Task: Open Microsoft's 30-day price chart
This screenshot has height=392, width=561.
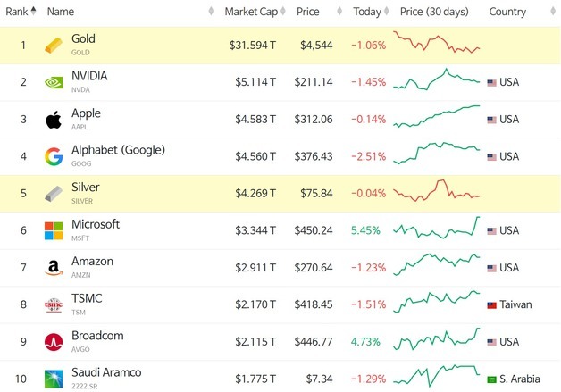Action: click(437, 228)
